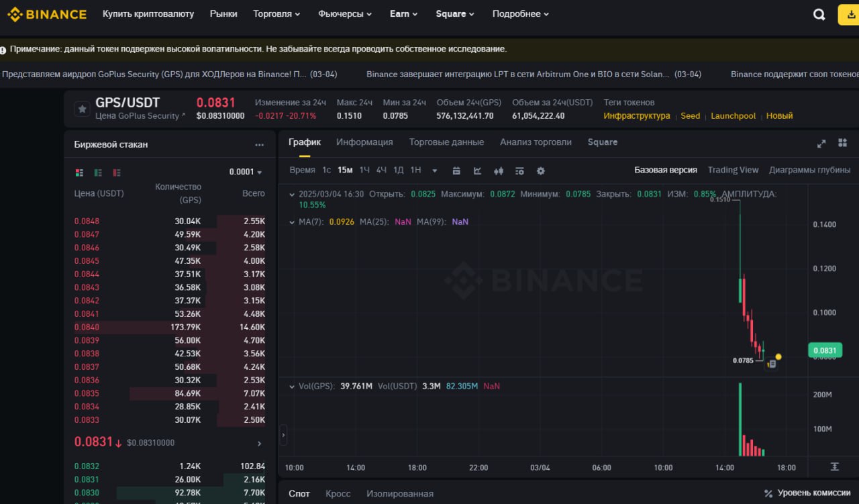Click the Launchpool token tag
The width and height of the screenshot is (859, 504).
(x=733, y=115)
